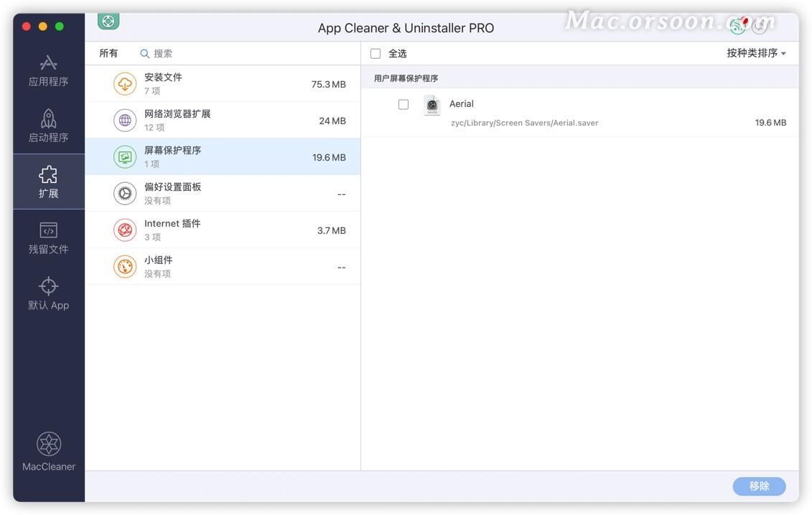Click the green app icon in the toolbar
This screenshot has width=812, height=515.
click(108, 21)
